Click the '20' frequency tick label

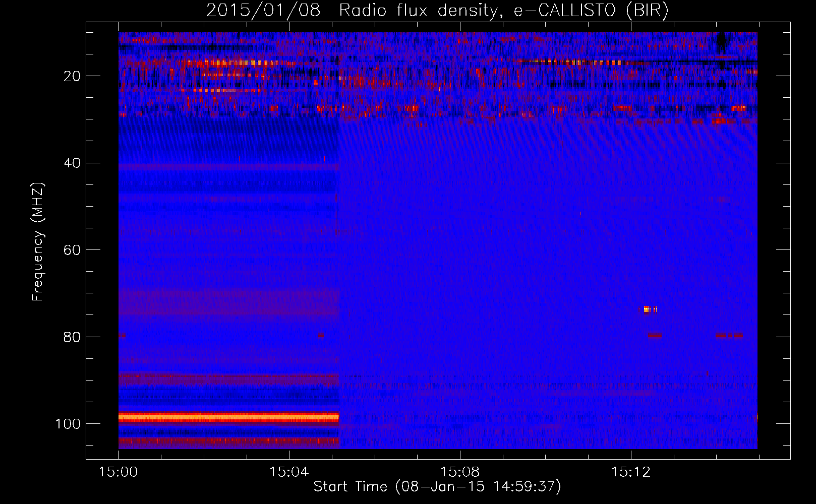(72, 76)
